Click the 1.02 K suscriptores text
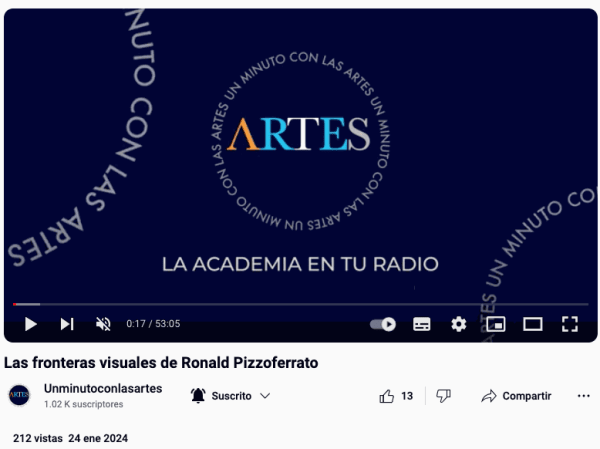This screenshot has width=600, height=449. [x=83, y=404]
